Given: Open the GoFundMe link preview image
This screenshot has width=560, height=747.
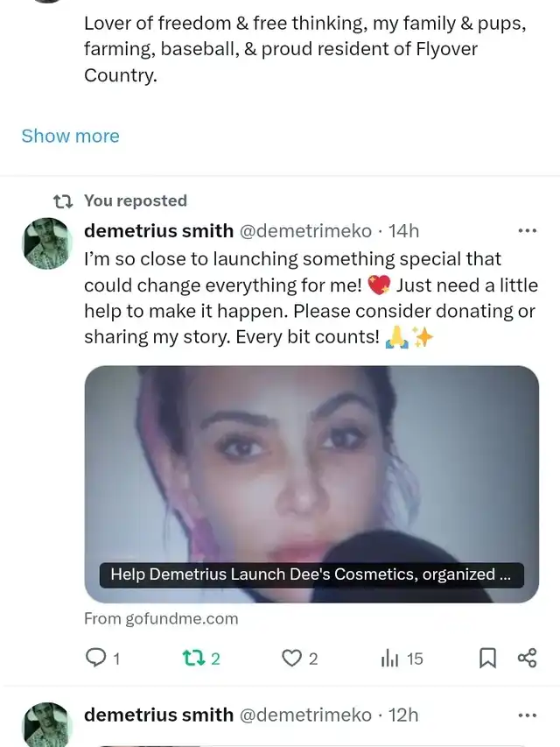Looking at the screenshot, I should click(311, 464).
